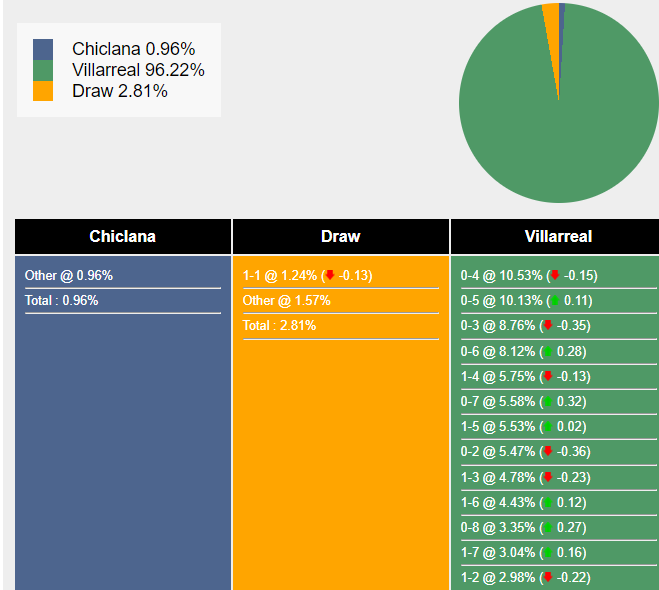
Task: Click the red down arrow on 1-4 row
Action: click(547, 376)
